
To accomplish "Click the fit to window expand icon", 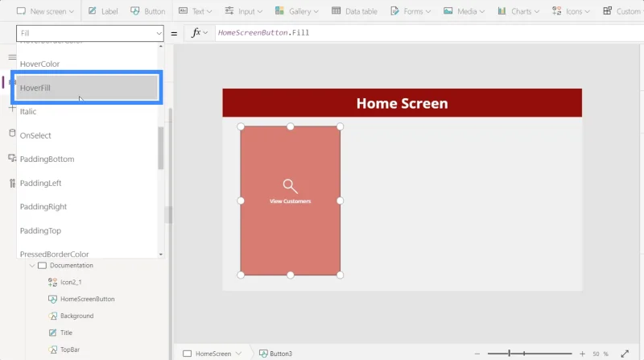I will pyautogui.click(x=625, y=354).
